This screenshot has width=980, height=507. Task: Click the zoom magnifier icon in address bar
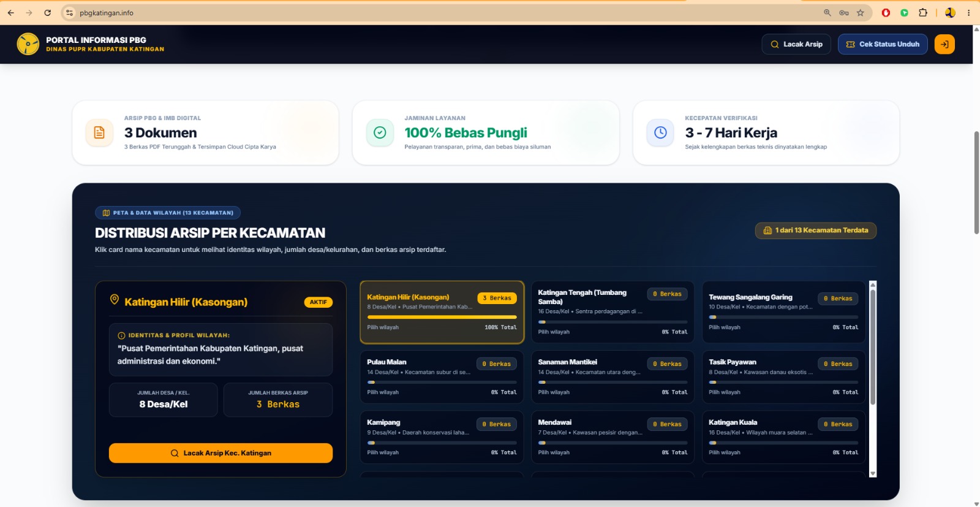coord(827,12)
